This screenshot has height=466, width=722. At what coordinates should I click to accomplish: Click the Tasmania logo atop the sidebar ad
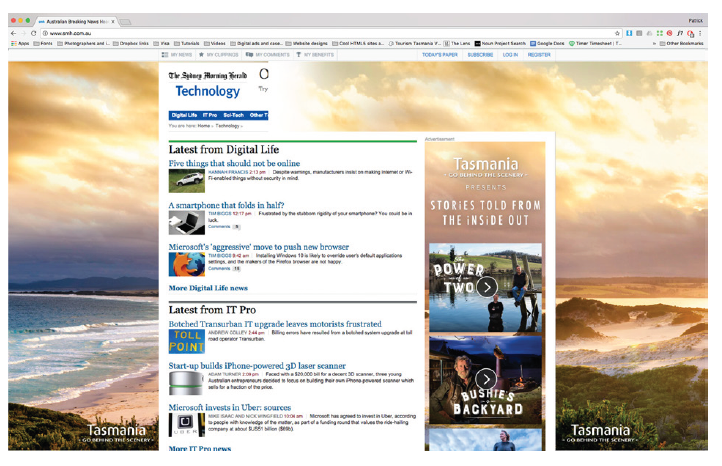coord(486,167)
